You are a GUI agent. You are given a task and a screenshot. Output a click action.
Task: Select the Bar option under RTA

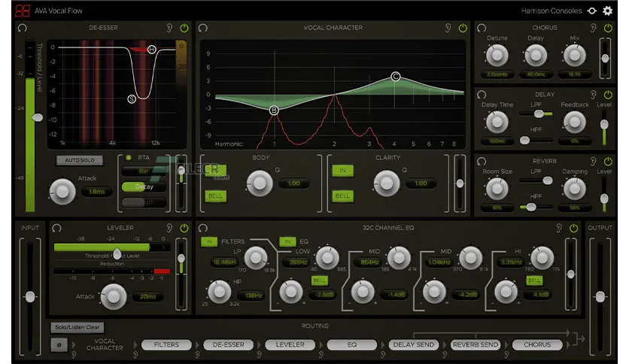(144, 171)
